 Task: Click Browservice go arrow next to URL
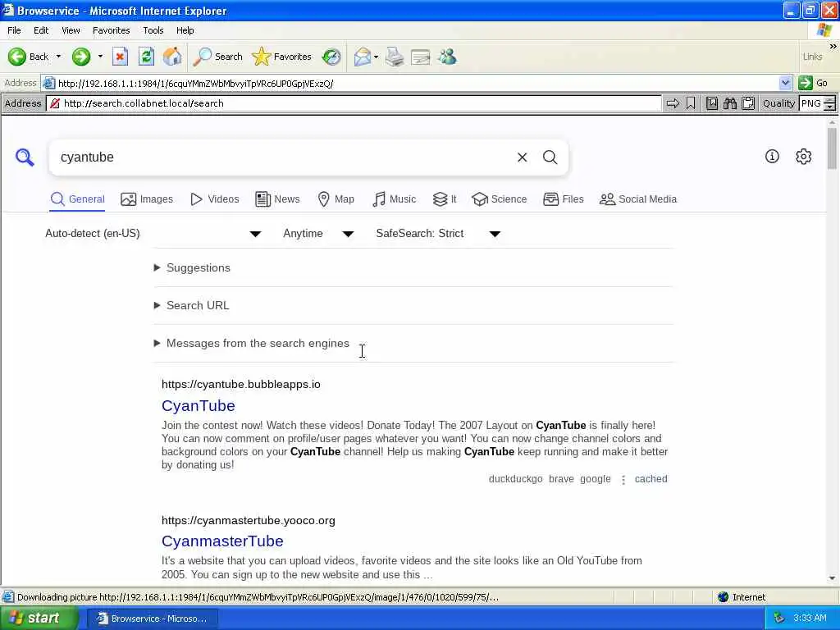coord(673,103)
